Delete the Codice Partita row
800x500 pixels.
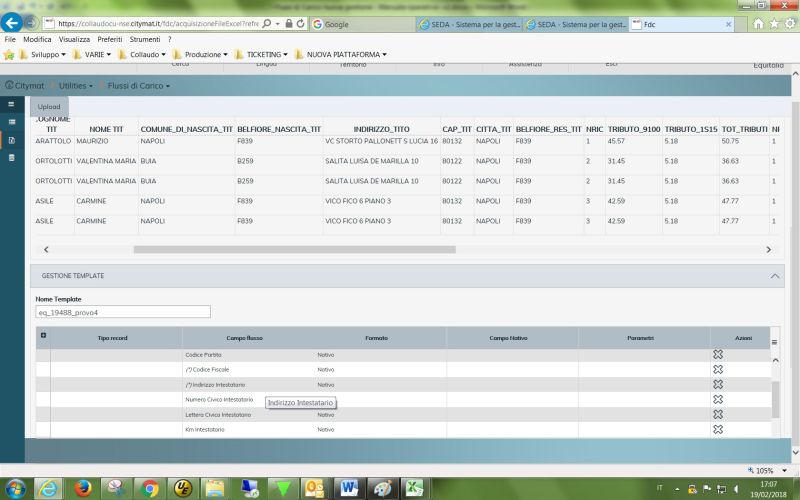tap(717, 355)
